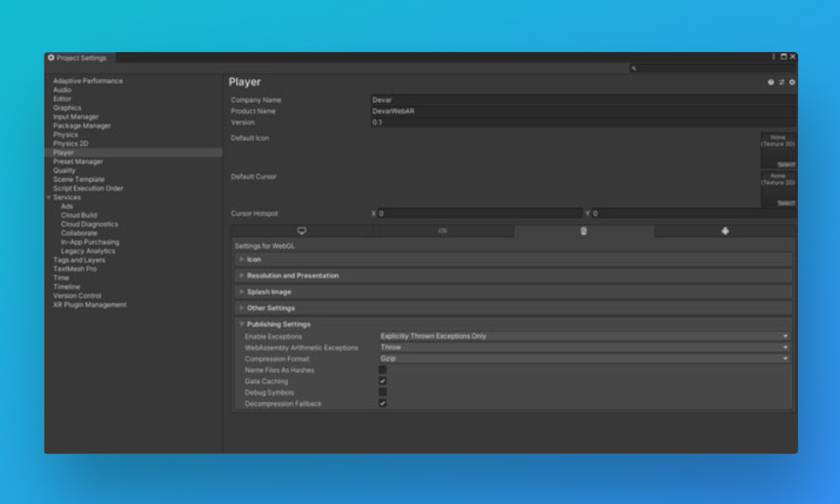Enable the Name Files As Hashes checkbox
This screenshot has width=840, height=504.
click(382, 370)
